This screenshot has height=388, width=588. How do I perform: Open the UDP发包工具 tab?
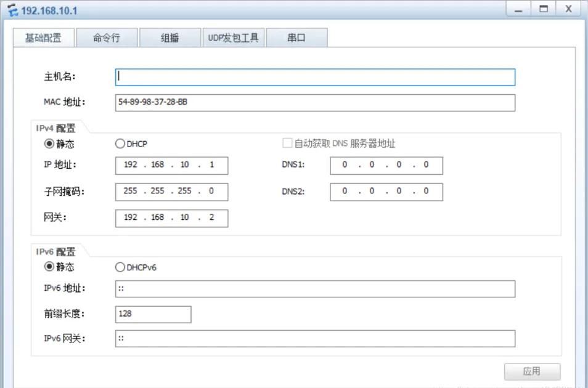tap(233, 38)
